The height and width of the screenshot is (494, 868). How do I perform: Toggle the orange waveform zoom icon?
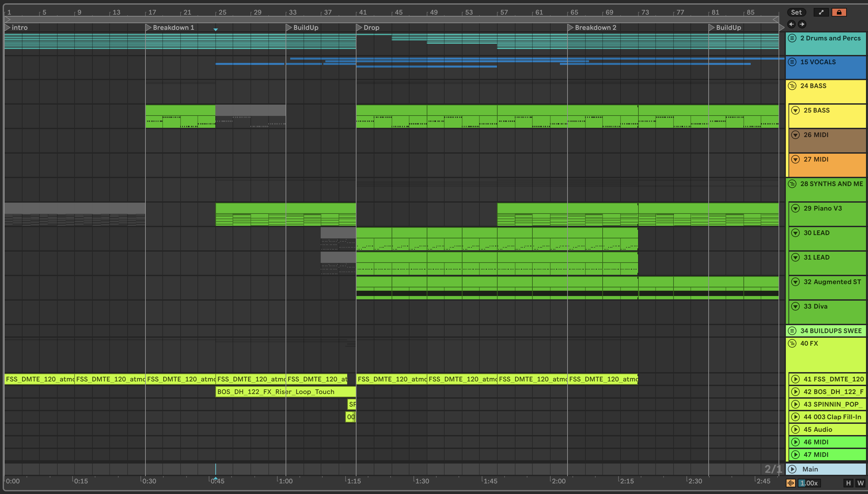tap(790, 483)
